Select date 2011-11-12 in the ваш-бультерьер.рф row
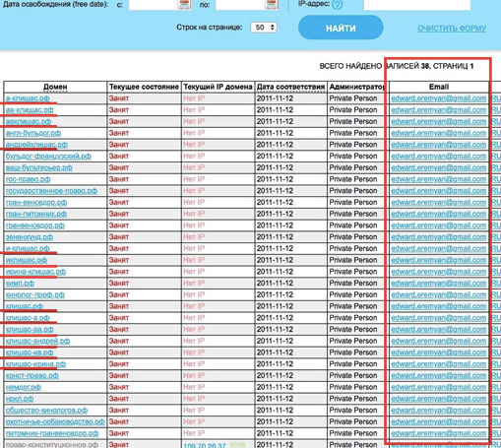 (275, 167)
